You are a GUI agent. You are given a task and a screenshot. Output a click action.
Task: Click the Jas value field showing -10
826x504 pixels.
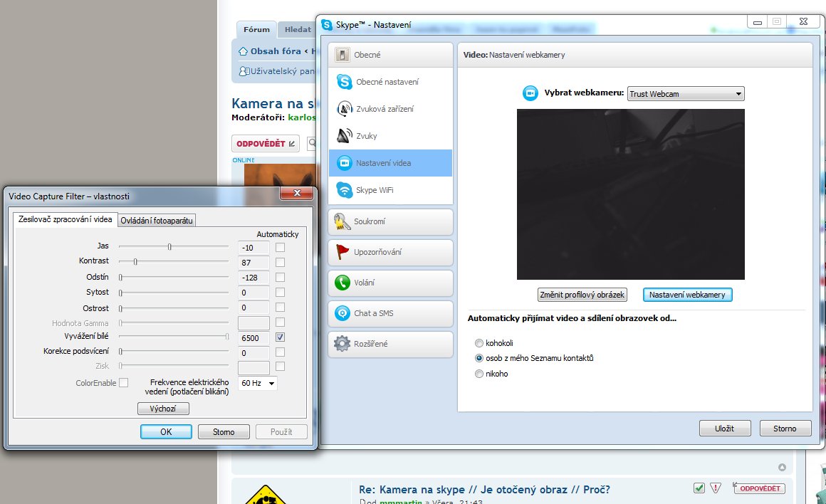(x=254, y=248)
